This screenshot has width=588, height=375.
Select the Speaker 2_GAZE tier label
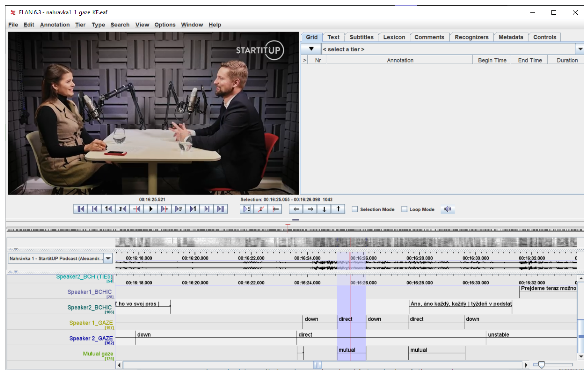tap(91, 338)
